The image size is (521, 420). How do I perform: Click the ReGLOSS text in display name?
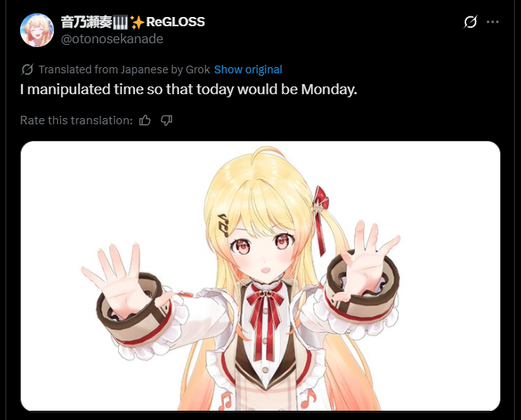click(175, 22)
